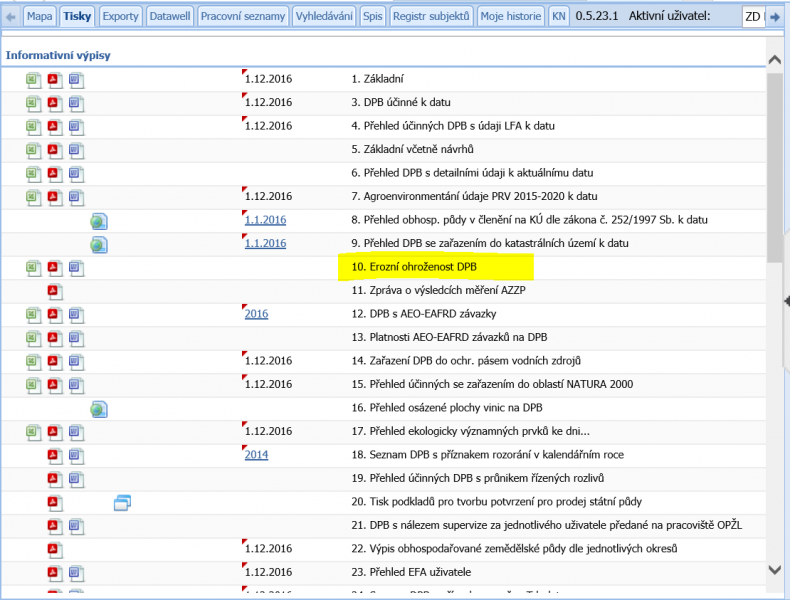Open Excel export for 12. DPB s AEO-EAFRD závazky
The width and height of the screenshot is (790, 600).
click(x=34, y=315)
